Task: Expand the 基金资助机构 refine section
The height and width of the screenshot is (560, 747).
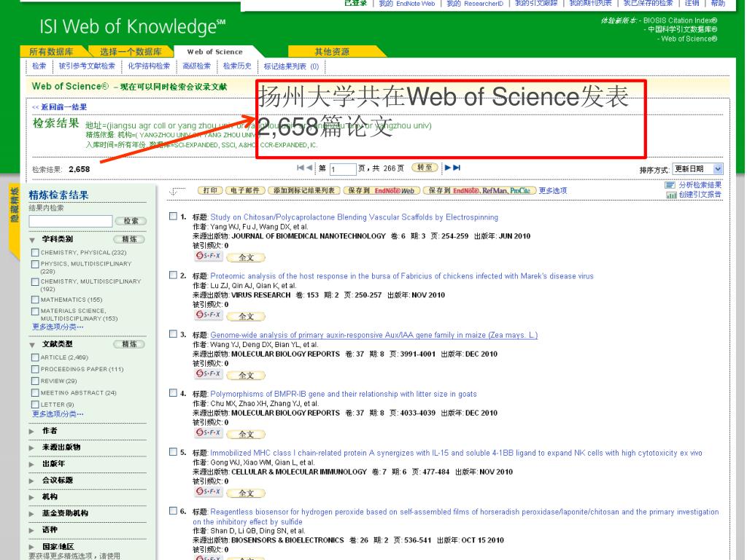Action: (32, 514)
